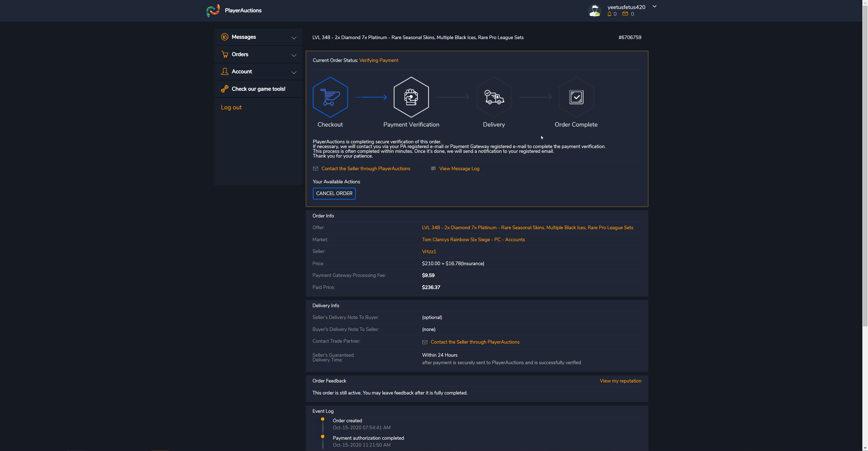Open View Message Log link
The width and height of the screenshot is (868, 451).
click(459, 169)
